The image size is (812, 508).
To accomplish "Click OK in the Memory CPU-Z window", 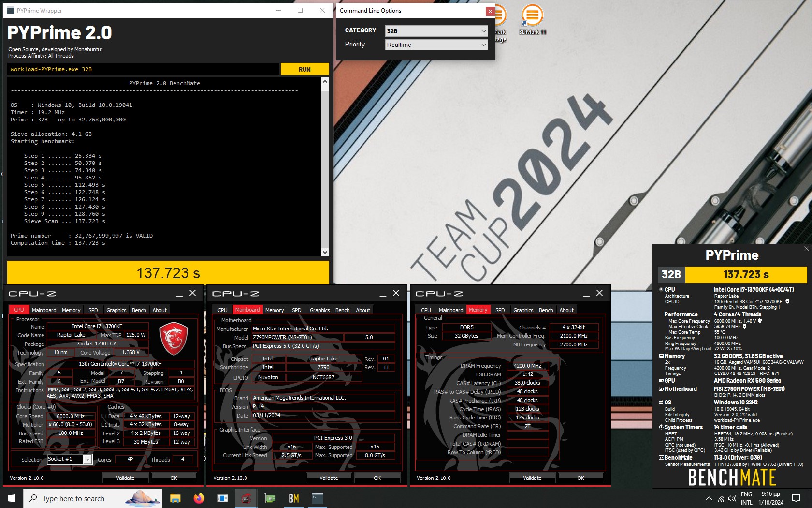I will coord(581,478).
